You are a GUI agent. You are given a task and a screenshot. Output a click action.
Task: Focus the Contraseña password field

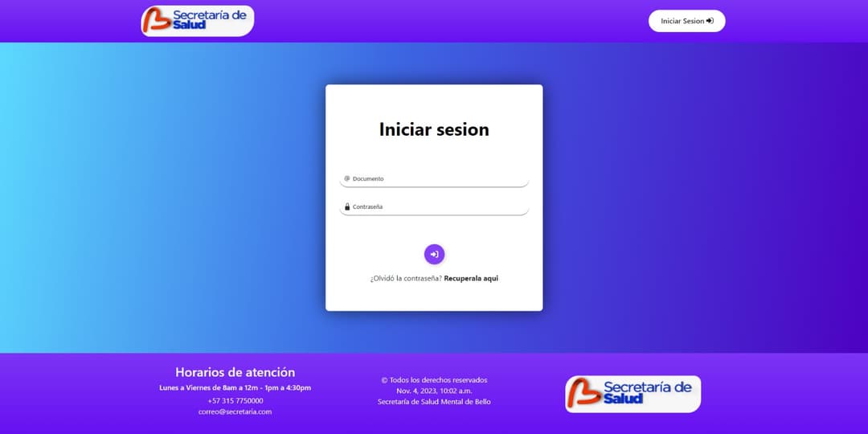click(x=438, y=207)
